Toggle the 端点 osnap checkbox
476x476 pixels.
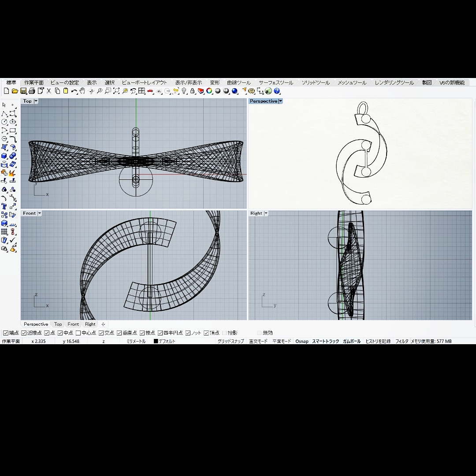(x=5, y=333)
